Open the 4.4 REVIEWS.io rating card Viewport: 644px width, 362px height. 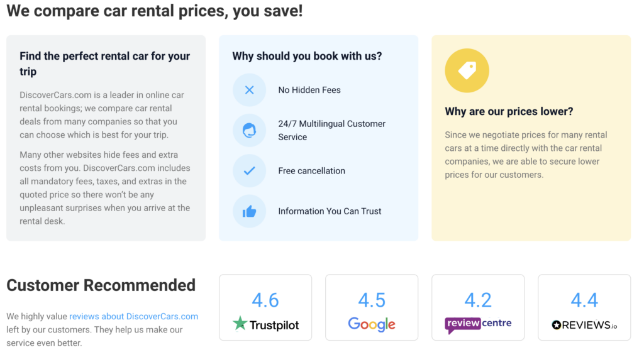coord(584,307)
